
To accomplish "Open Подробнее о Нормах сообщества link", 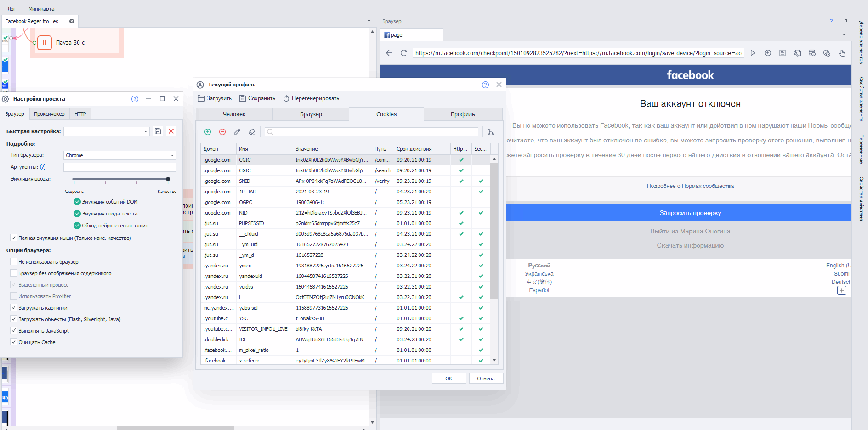I will tap(690, 186).
